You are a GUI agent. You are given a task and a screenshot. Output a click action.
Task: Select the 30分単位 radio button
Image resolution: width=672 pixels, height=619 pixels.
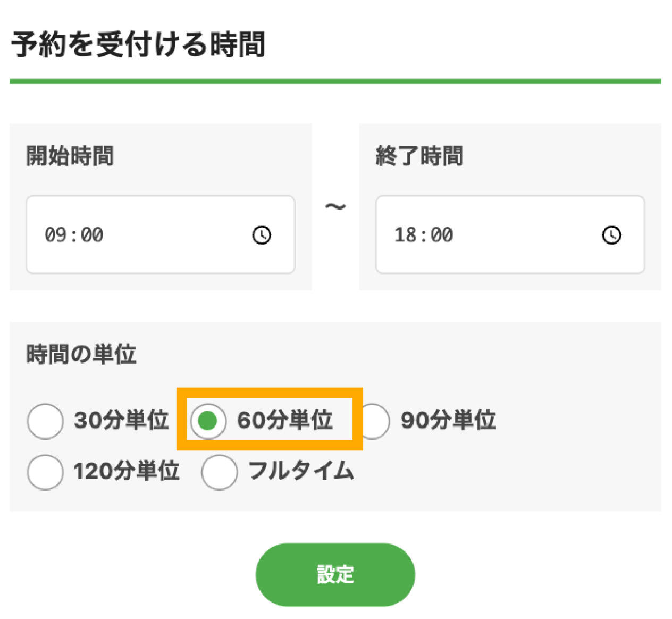click(x=45, y=421)
